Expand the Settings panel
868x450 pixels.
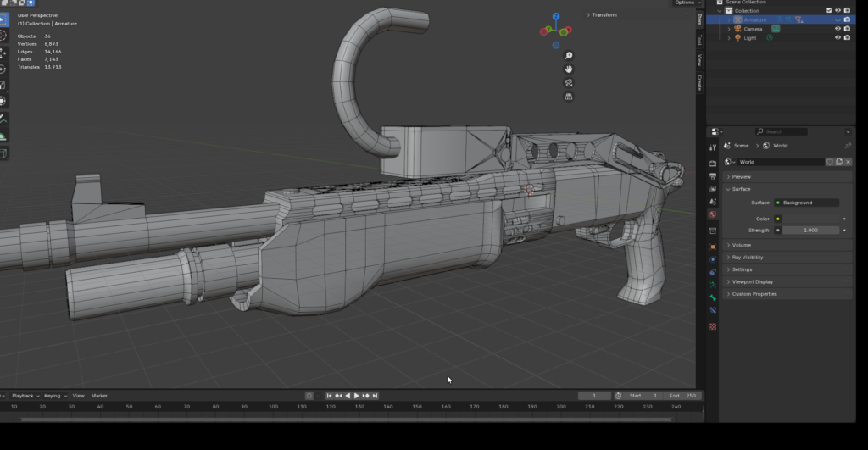787,269
